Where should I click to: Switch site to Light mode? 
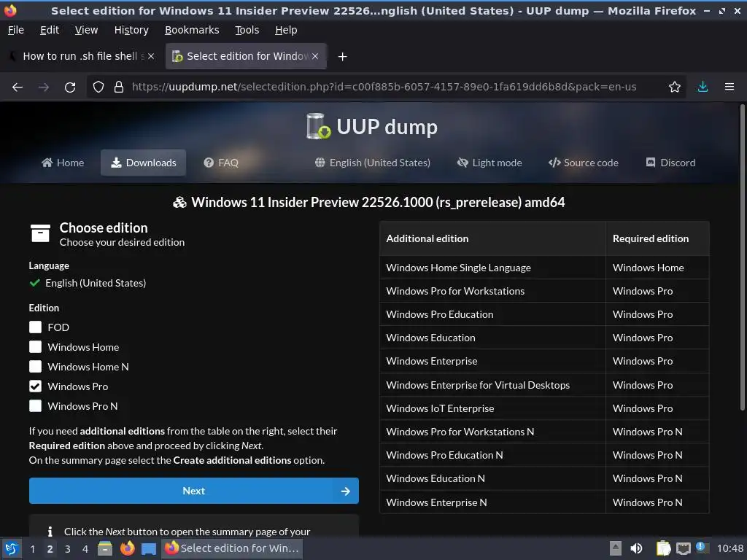(489, 163)
